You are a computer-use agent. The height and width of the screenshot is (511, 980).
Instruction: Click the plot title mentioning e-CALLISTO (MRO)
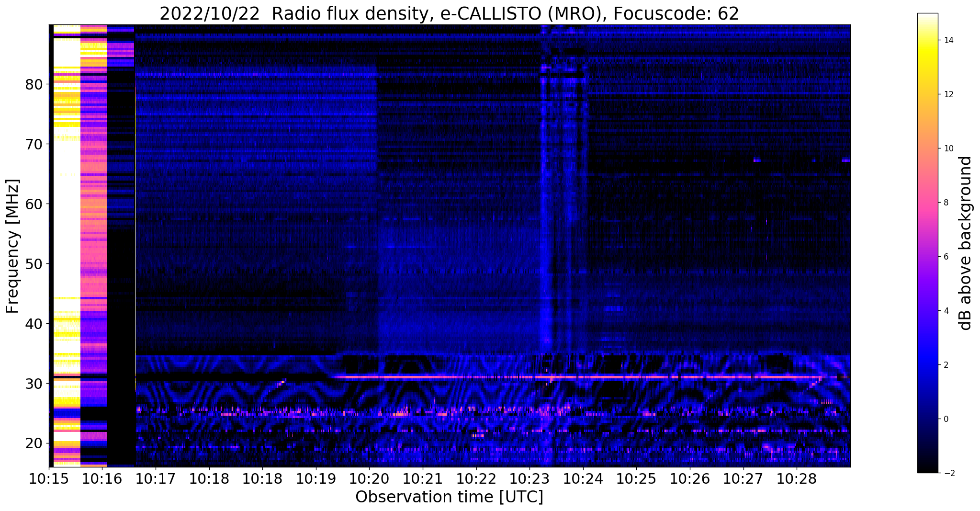449,14
